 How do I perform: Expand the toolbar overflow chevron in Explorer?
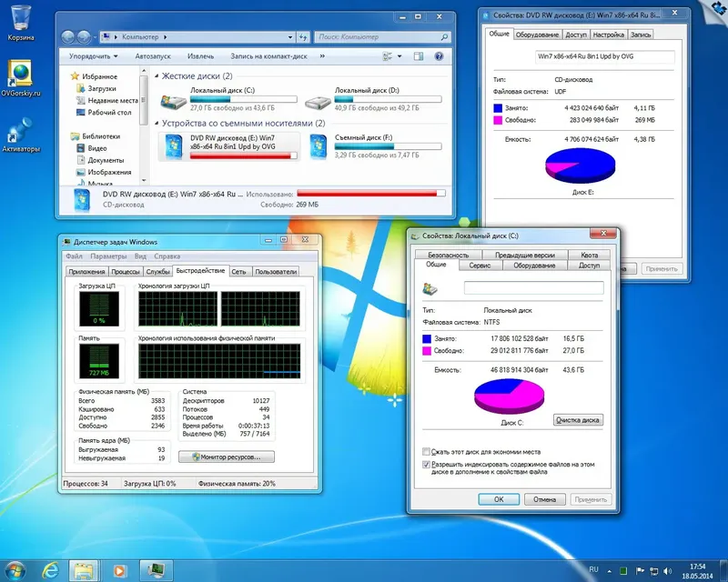(x=322, y=56)
